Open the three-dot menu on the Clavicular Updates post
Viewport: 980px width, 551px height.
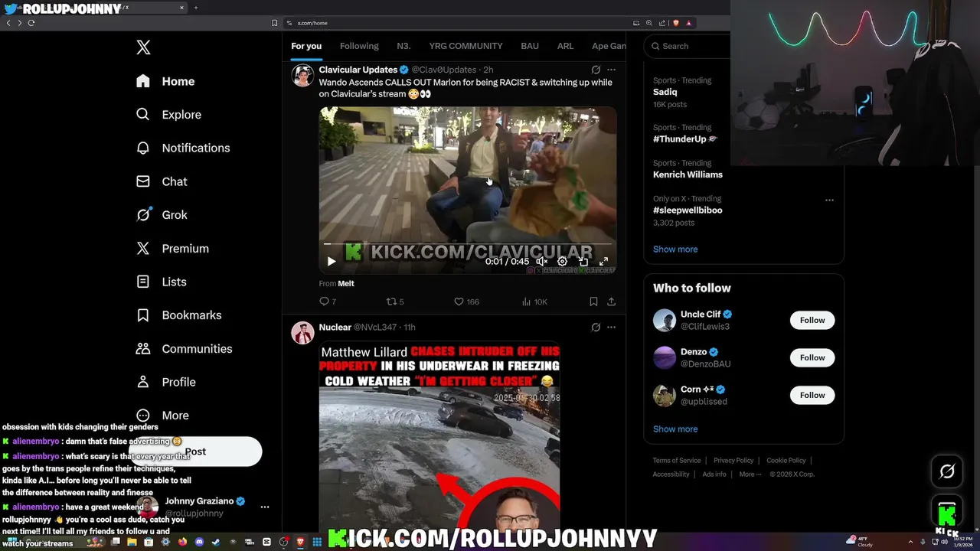611,70
